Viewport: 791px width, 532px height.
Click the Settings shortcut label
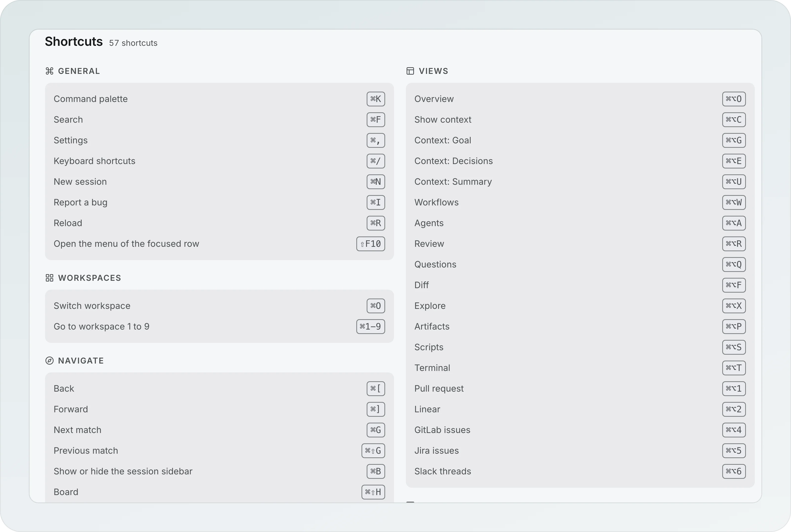pos(71,140)
